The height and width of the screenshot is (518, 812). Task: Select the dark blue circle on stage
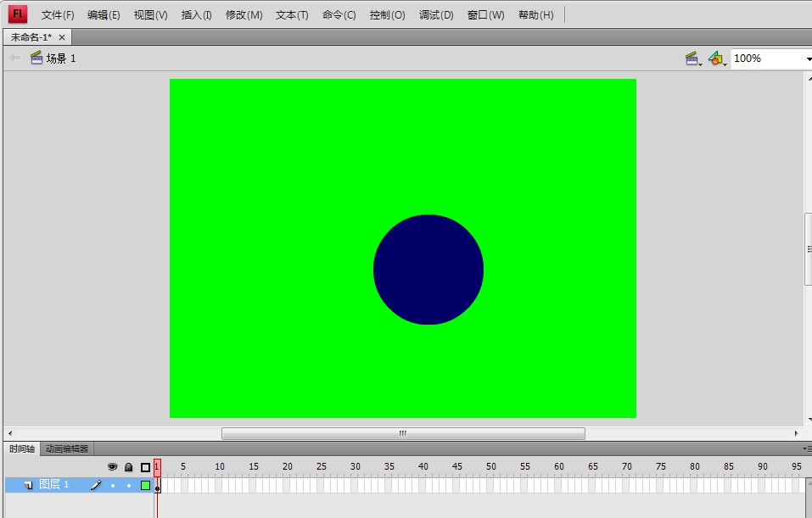428,270
